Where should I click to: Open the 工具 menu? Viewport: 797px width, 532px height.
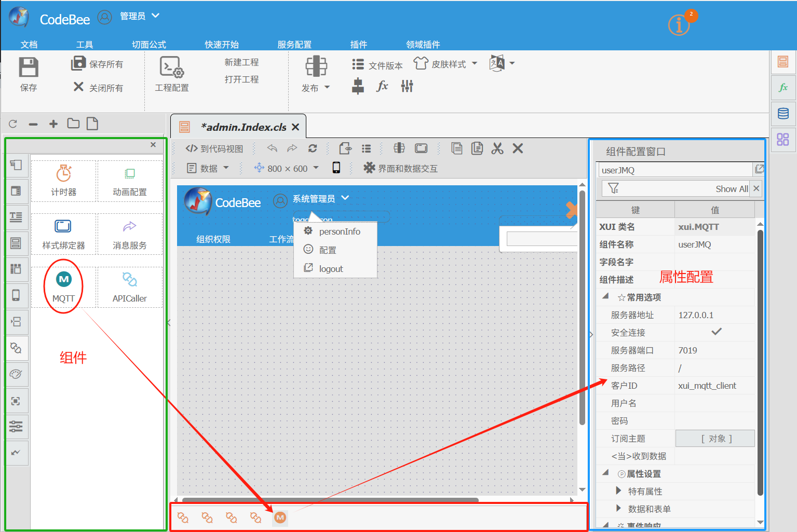pos(85,45)
